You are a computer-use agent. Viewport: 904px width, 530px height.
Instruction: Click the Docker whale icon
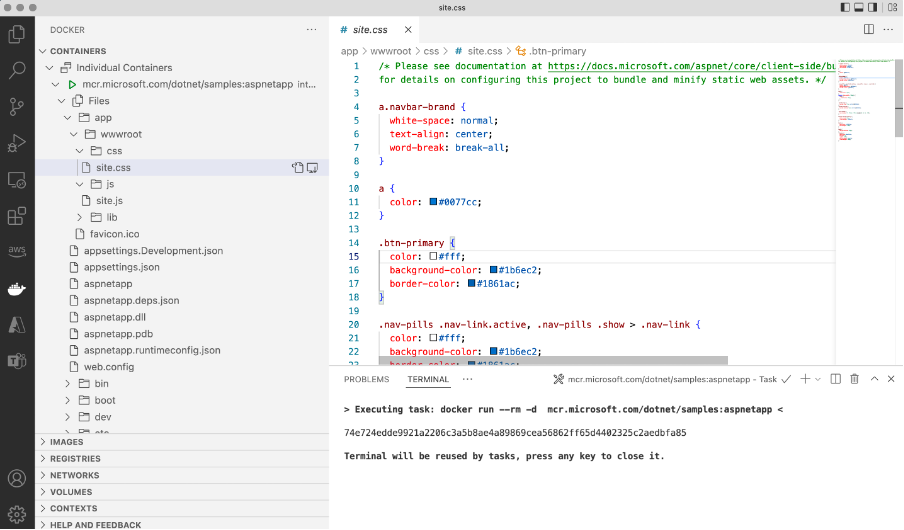point(17,288)
